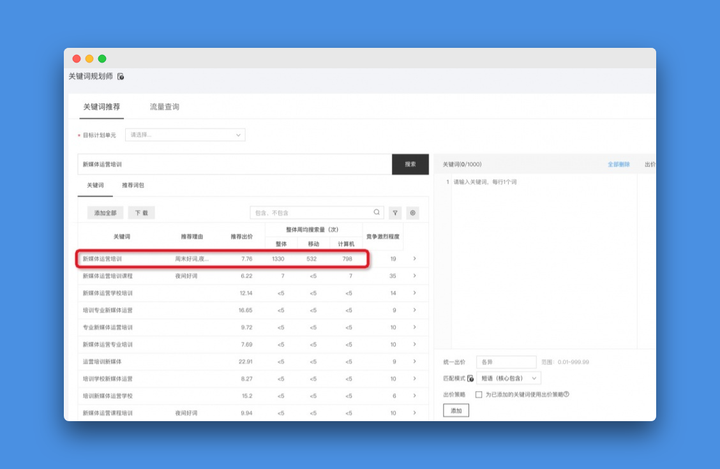The image size is (720, 469).
Task: Click the dark 搜索 button
Action: point(410,164)
